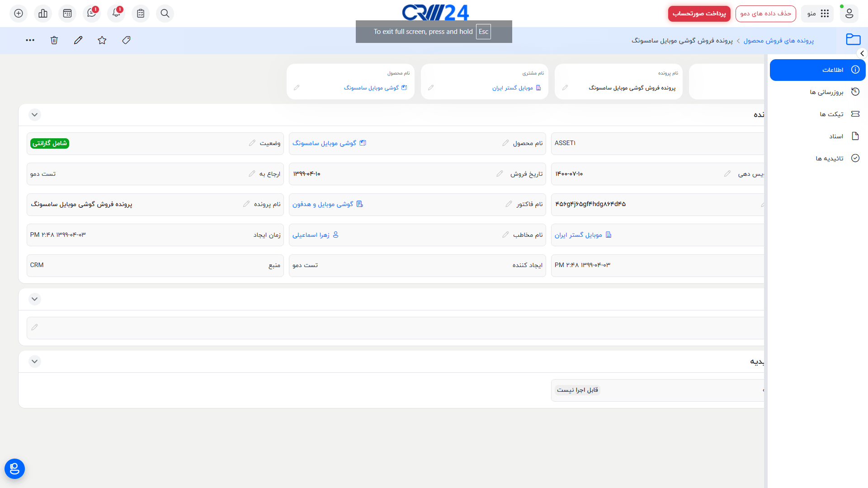868x488 pixels.
Task: Click the search magnifier icon
Action: (x=165, y=14)
